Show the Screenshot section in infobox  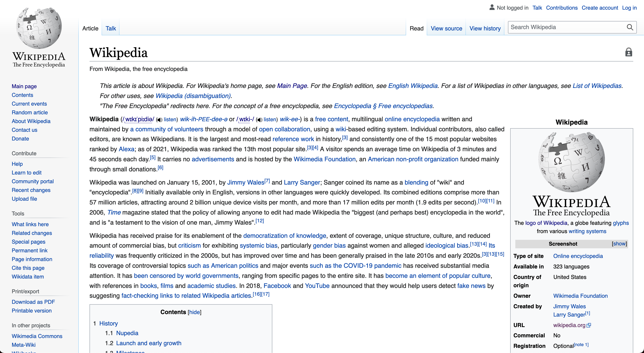click(619, 244)
